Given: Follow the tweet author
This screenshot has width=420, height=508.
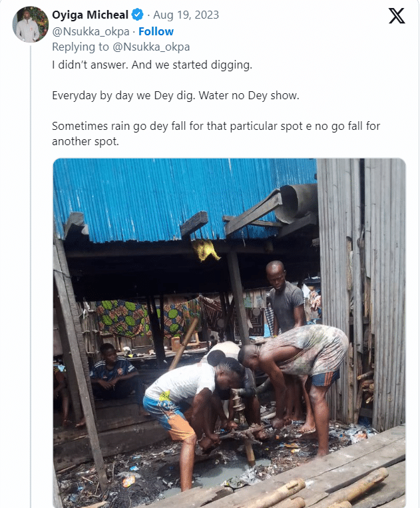Looking at the screenshot, I should [x=156, y=31].
